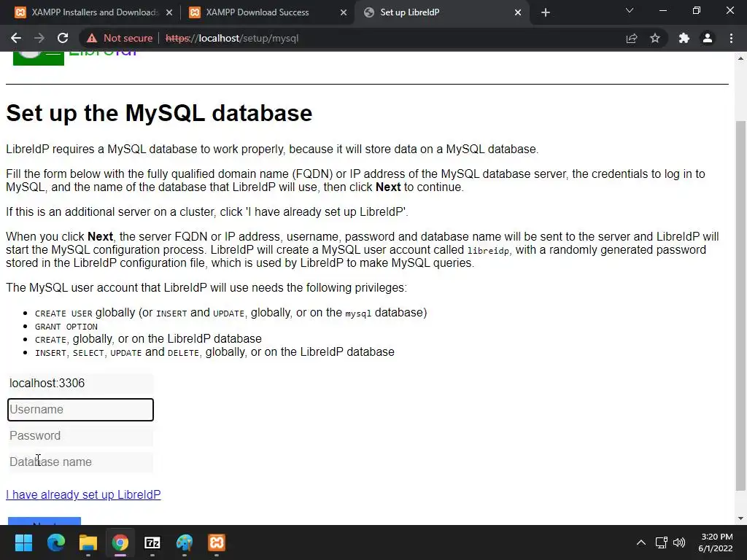Click the localhost:3306 server field
The image size is (747, 560).
pos(80,384)
